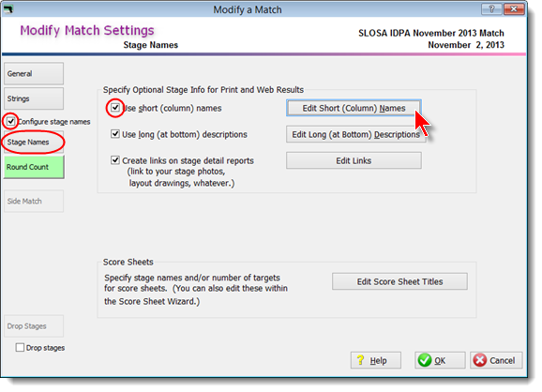Viewport: 542px width, 392px height.
Task: Switch to the Strings section
Action: (34, 98)
